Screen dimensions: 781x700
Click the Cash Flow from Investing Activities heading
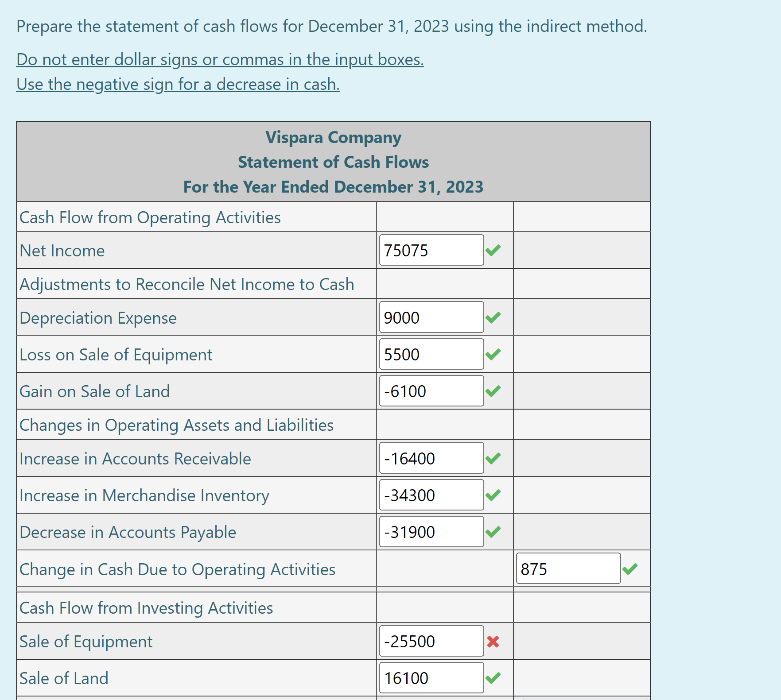pyautogui.click(x=145, y=607)
